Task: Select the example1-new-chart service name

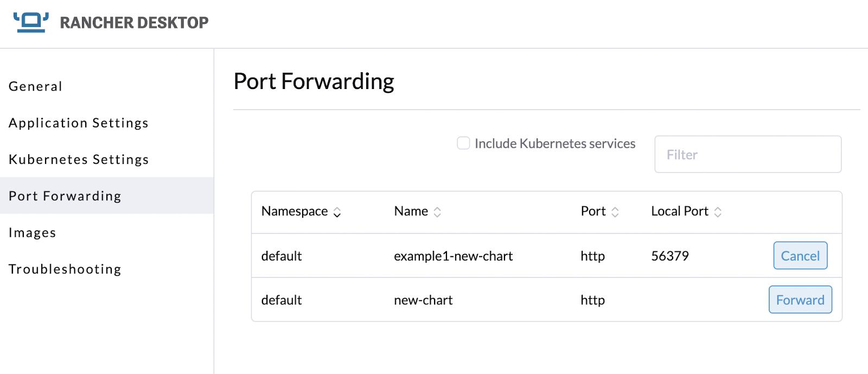Action: pos(453,256)
